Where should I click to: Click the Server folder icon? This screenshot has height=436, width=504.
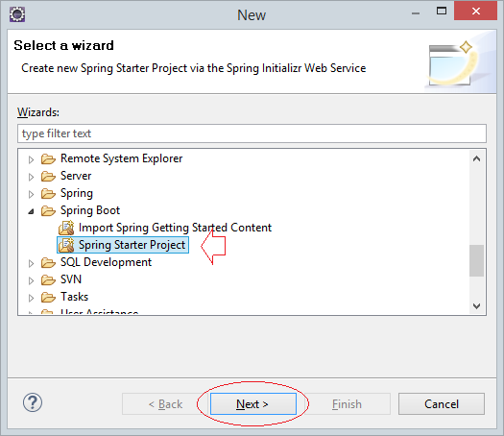[48, 176]
